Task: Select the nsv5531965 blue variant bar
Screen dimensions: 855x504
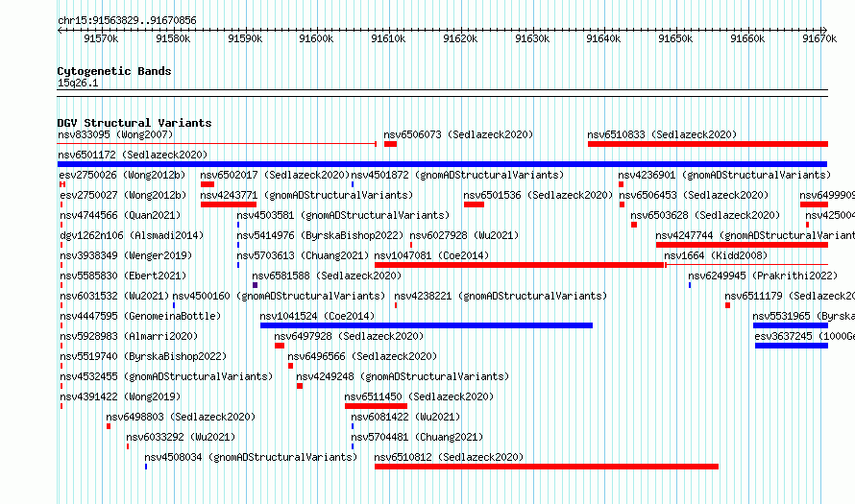Action: click(790, 325)
